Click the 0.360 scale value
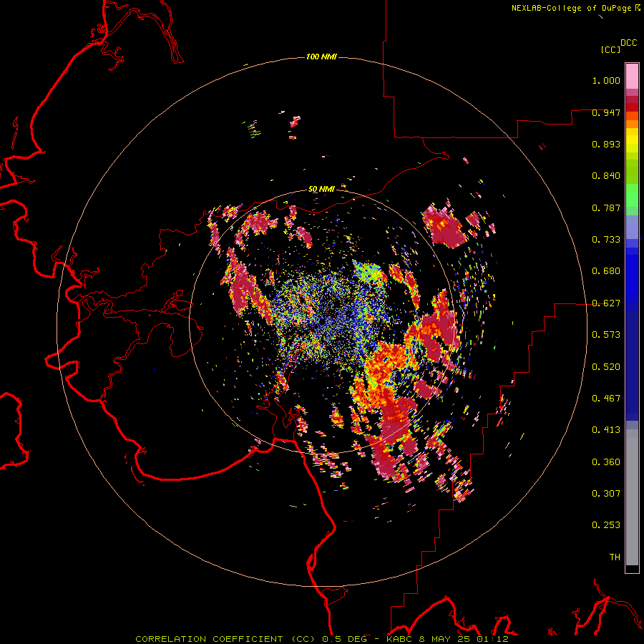This screenshot has height=644, width=644. tap(606, 462)
